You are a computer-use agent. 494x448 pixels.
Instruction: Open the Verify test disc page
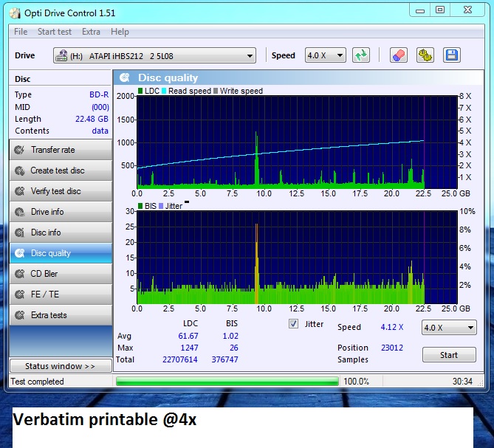(x=61, y=191)
